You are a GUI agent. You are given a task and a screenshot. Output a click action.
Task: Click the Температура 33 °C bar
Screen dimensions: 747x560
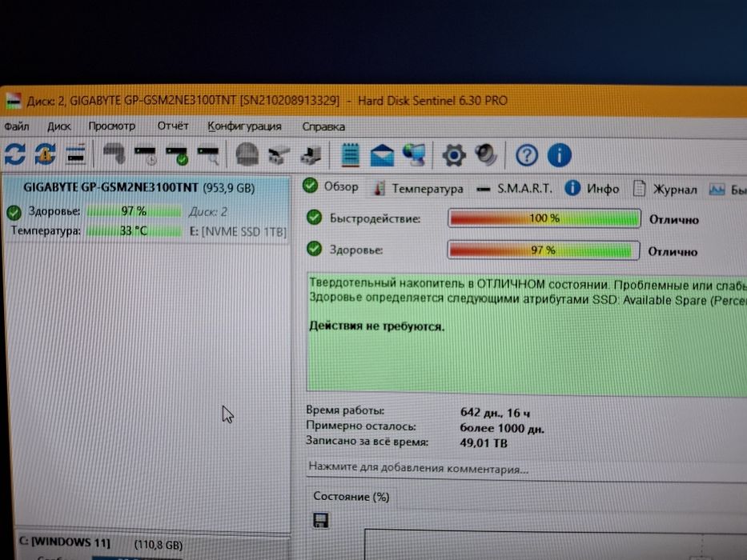[x=134, y=231]
